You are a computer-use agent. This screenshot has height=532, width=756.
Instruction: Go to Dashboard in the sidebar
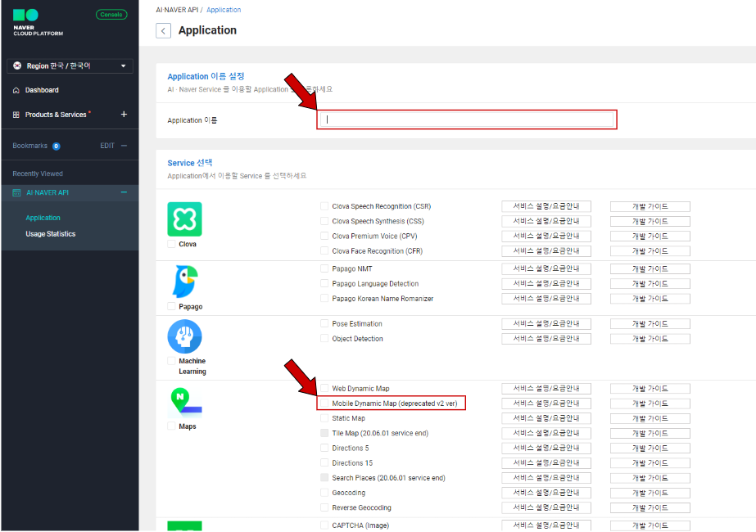[x=42, y=90]
